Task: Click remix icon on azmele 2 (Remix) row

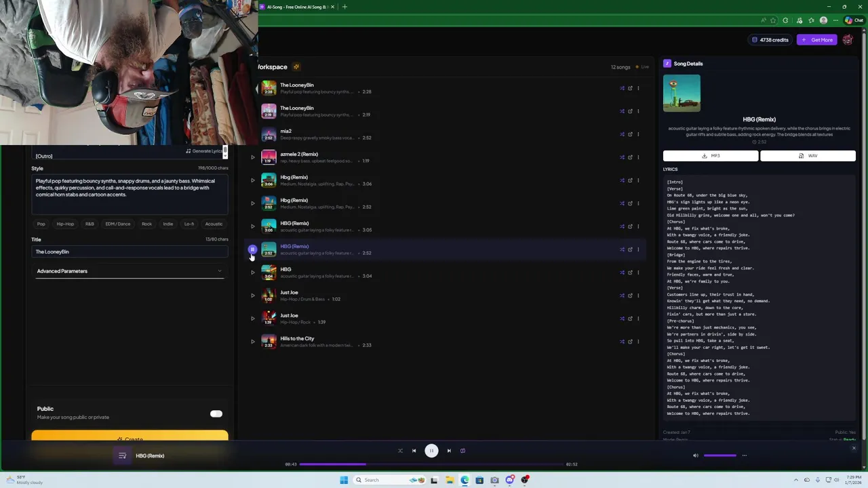Action: pyautogui.click(x=622, y=157)
